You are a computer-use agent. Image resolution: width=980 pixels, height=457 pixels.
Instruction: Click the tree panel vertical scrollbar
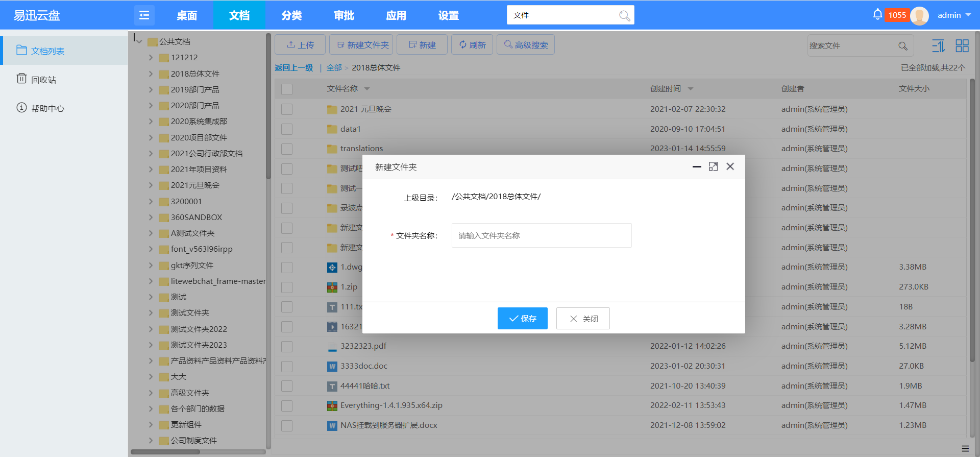coord(268,107)
